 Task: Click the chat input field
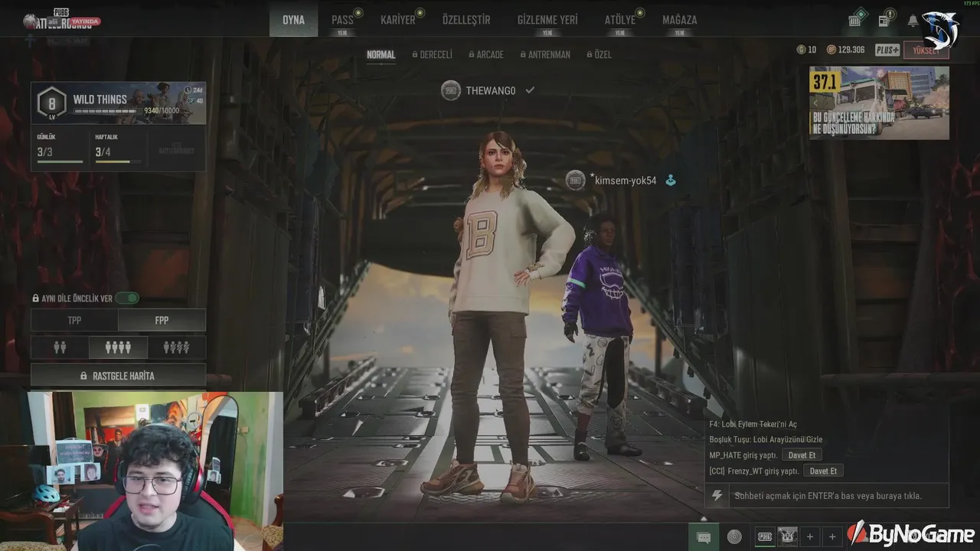coord(838,496)
